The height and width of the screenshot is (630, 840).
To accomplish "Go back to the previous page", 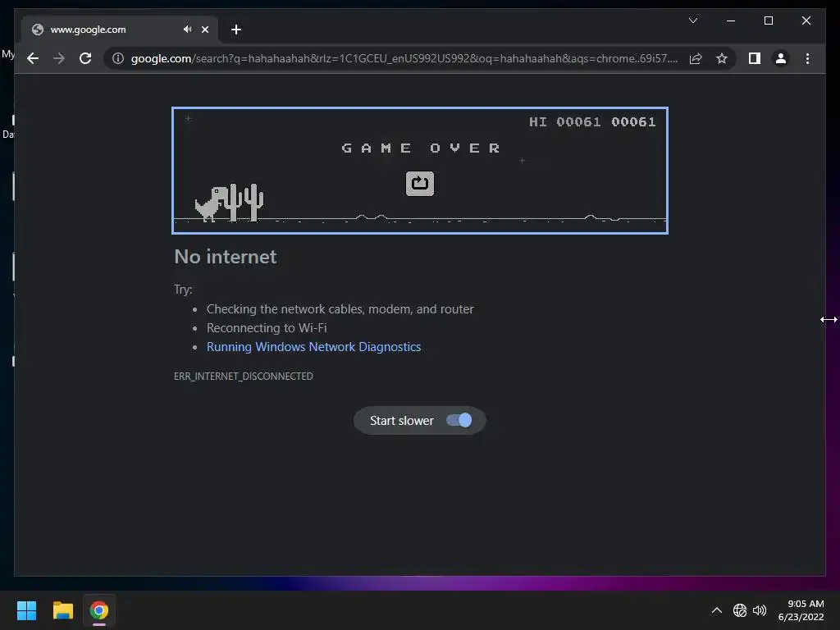I will (33, 58).
